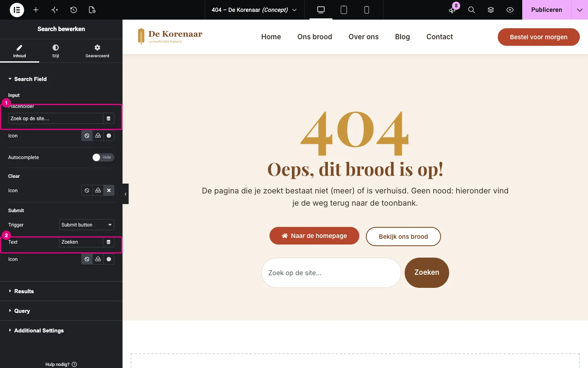This screenshot has height=368, width=588.
Task: Open the publish options arrow dropdown
Action: (x=579, y=10)
